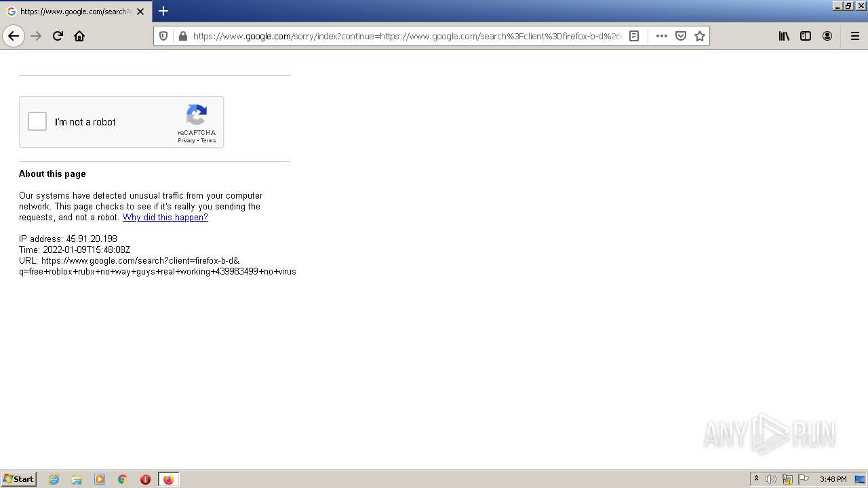Launch Opera from taskbar

click(x=145, y=479)
